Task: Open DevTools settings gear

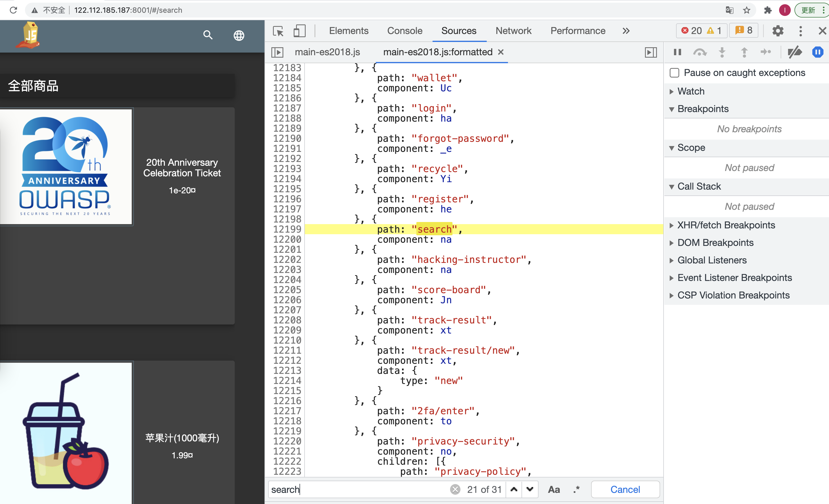Action: tap(777, 31)
